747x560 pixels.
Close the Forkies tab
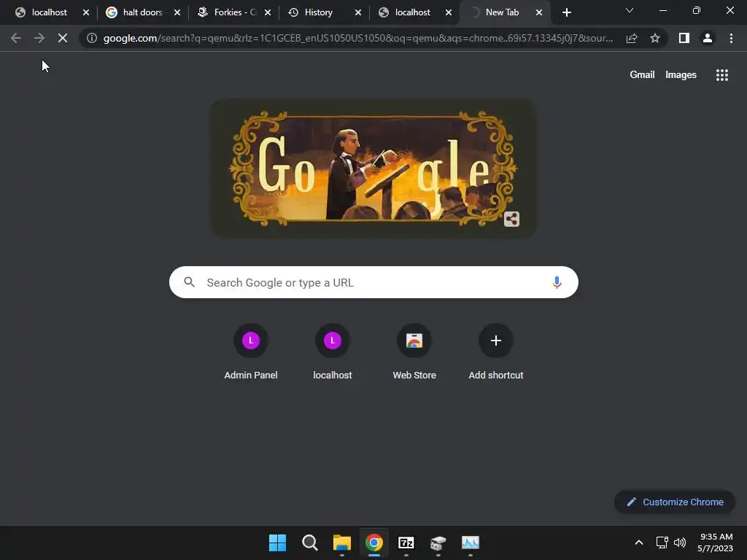267,12
